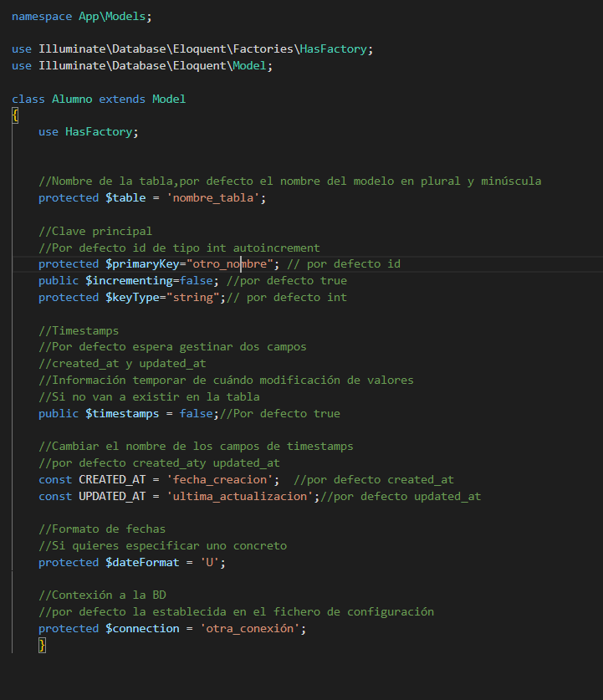Click the comment '//Clave principal'
Screen dimensions: 603x700
pos(95,232)
